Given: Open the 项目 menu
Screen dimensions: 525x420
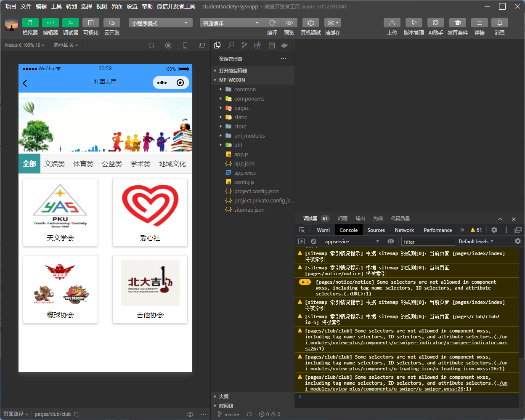Looking at the screenshot, I should pos(11,6).
